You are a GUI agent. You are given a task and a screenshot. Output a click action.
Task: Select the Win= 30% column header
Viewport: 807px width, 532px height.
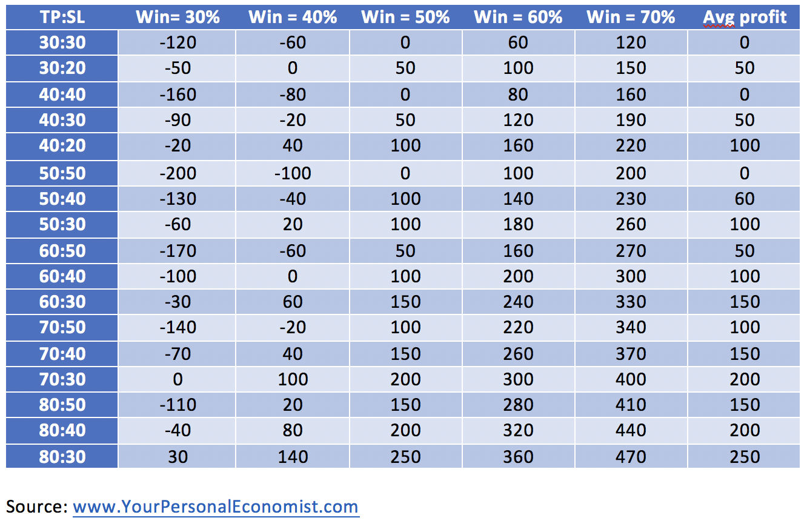pos(178,17)
